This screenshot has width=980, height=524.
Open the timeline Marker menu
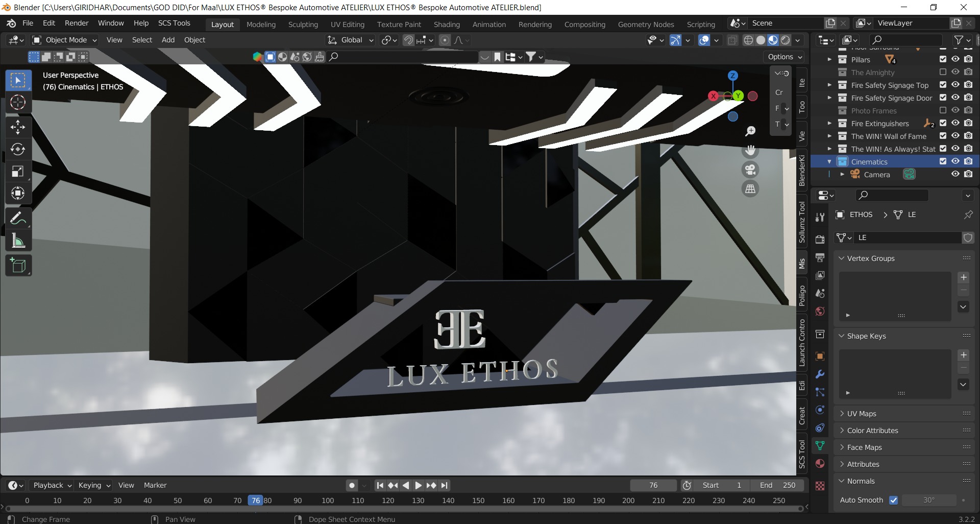[155, 485]
